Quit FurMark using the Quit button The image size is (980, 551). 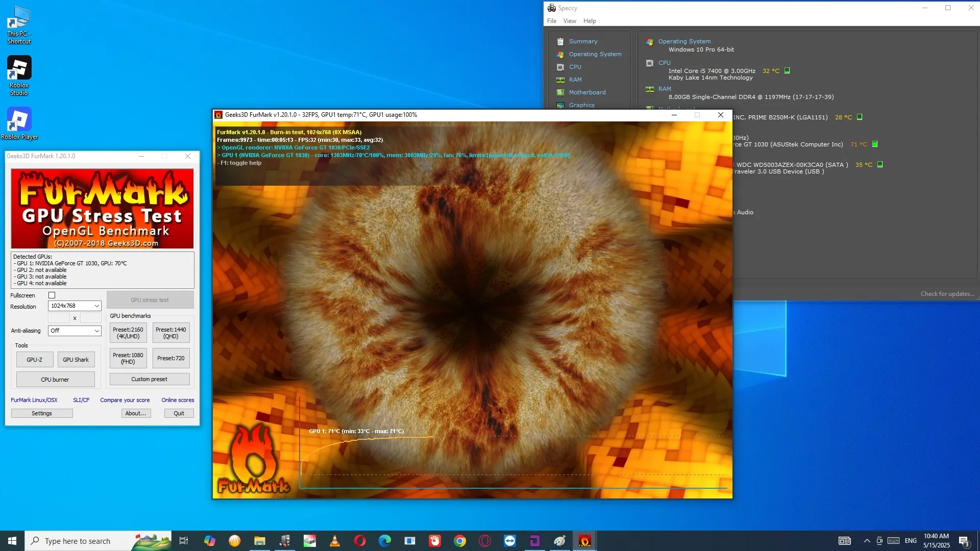(x=179, y=413)
